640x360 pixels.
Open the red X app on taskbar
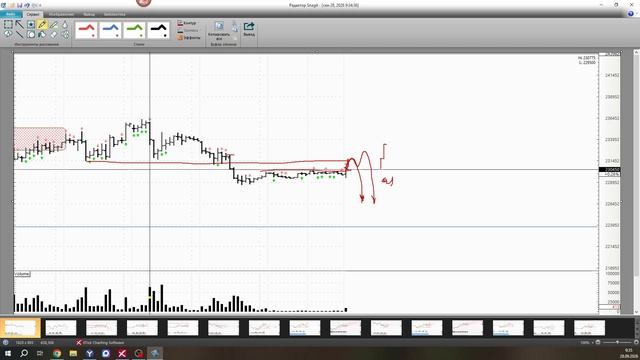(x=122, y=353)
